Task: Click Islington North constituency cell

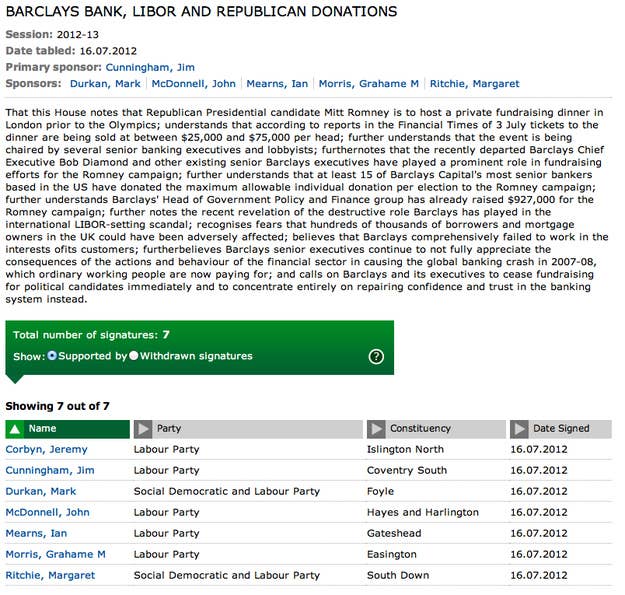Action: tap(405, 450)
